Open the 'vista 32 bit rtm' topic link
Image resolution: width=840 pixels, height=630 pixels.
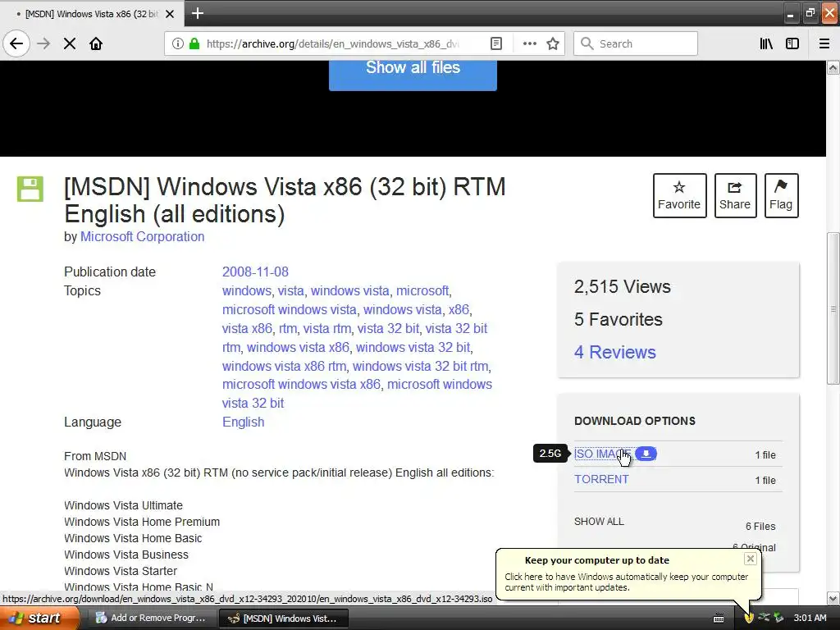click(x=354, y=338)
